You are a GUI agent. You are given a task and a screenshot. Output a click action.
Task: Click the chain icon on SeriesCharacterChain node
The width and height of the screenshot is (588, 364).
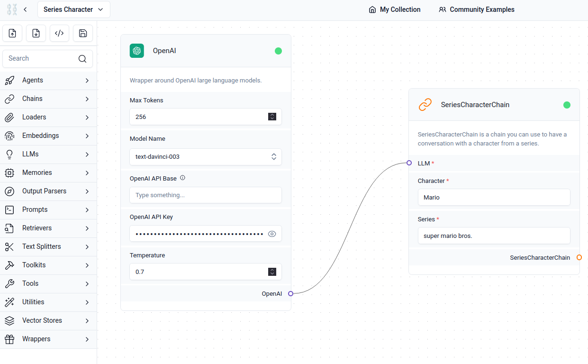click(425, 105)
